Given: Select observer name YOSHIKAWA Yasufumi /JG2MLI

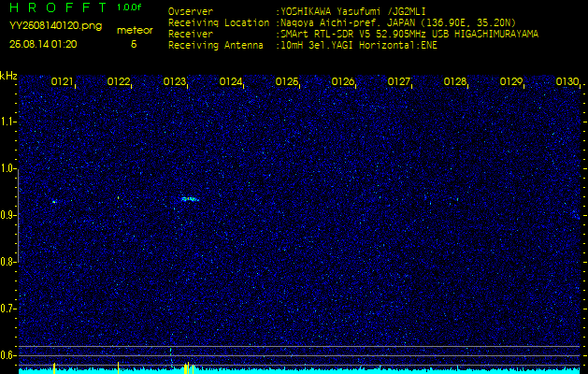Looking at the screenshot, I should coord(353,11).
